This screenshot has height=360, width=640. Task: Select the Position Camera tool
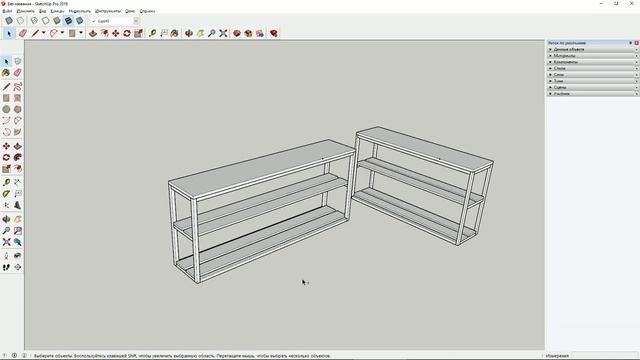6,256
